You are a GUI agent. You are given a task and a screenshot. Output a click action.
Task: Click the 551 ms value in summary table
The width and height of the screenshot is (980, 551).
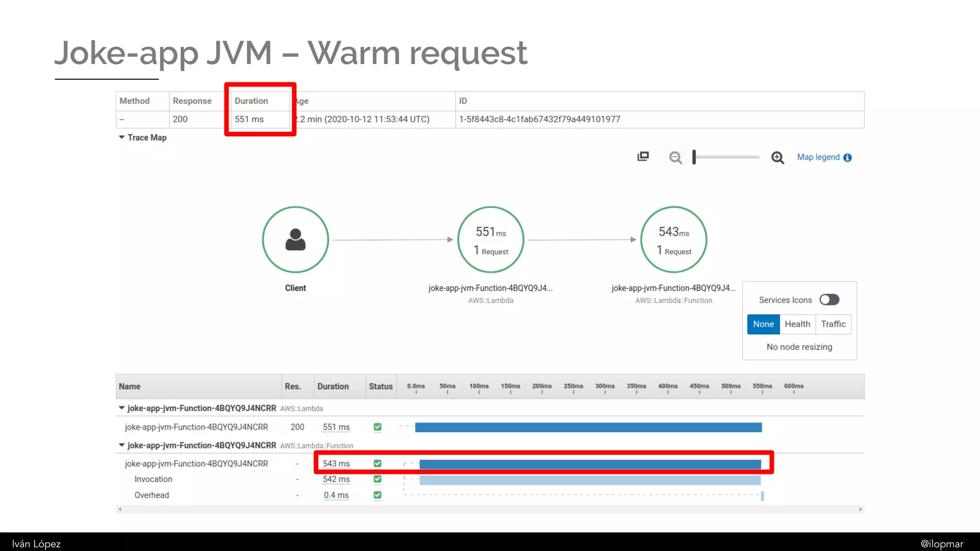click(x=249, y=119)
